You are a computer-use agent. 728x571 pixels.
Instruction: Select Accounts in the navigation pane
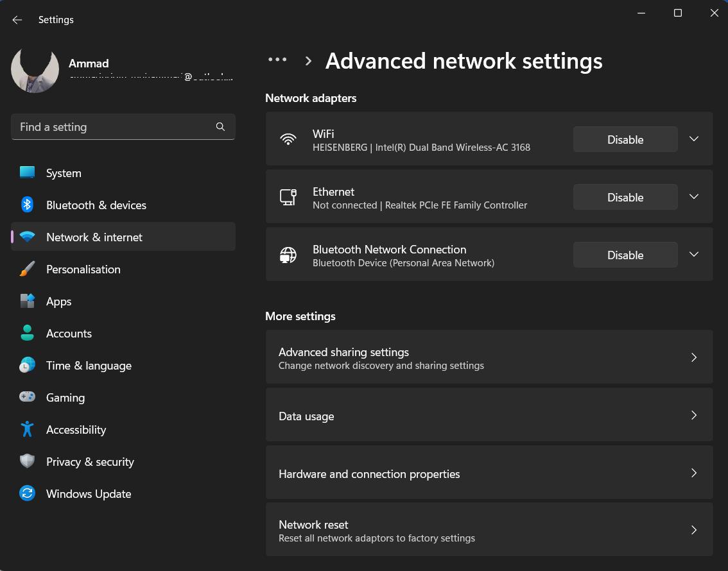(x=69, y=333)
